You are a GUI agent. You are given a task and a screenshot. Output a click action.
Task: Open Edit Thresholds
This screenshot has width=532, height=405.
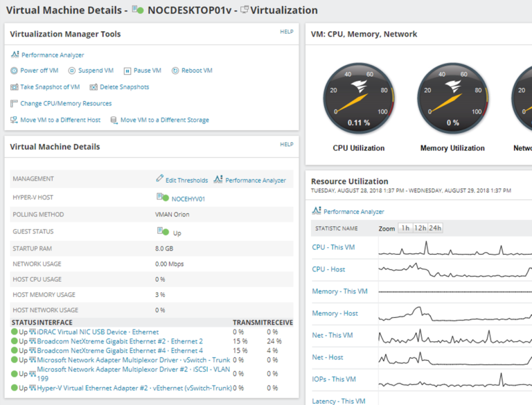pyautogui.click(x=186, y=181)
